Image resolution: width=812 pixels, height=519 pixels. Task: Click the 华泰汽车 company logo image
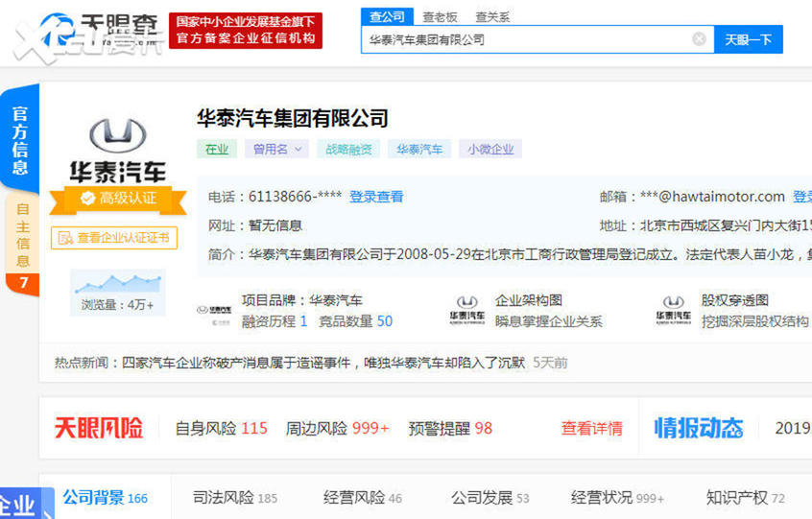117,150
